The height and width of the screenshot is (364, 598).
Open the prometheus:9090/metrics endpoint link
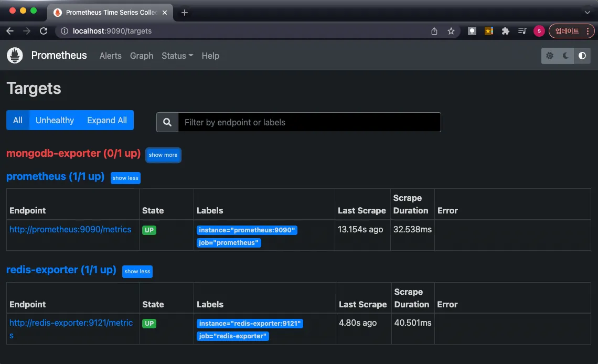[x=70, y=229]
